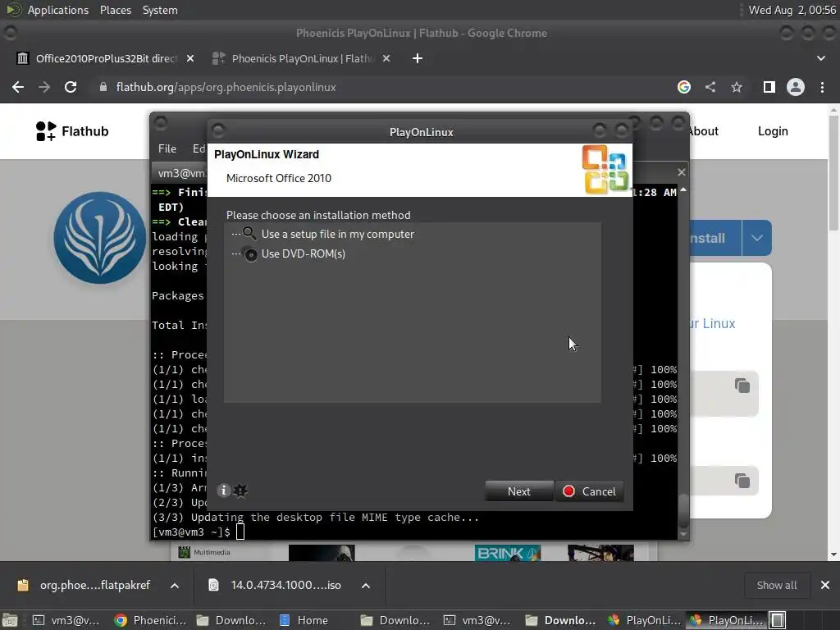Open the Applications menu
The image size is (840, 630).
pyautogui.click(x=58, y=10)
